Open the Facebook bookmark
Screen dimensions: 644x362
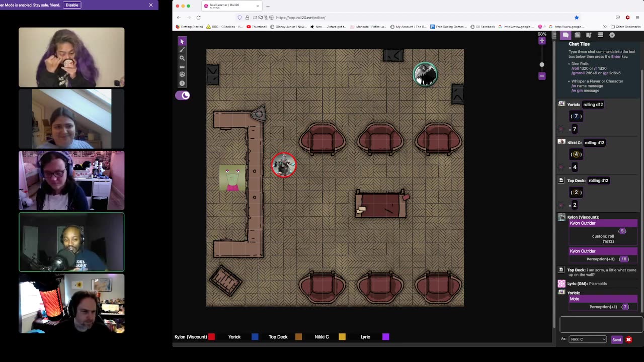(x=482, y=27)
